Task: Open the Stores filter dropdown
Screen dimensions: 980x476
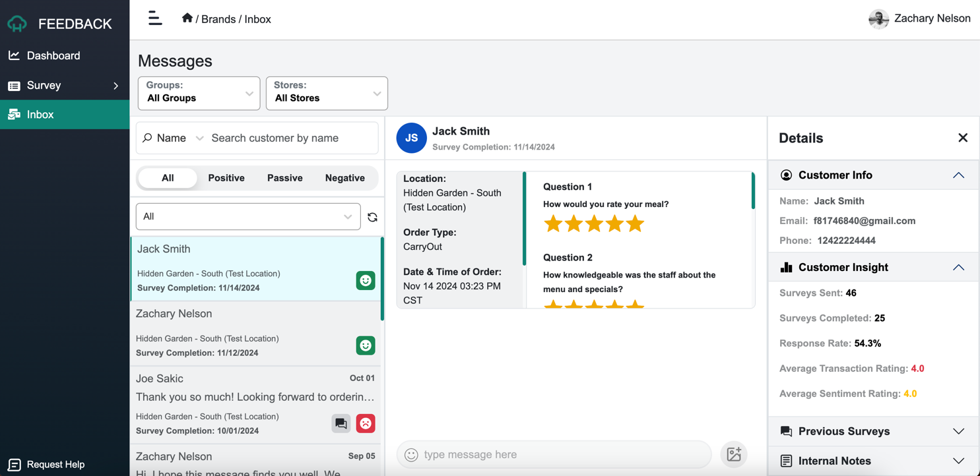Action: [326, 93]
